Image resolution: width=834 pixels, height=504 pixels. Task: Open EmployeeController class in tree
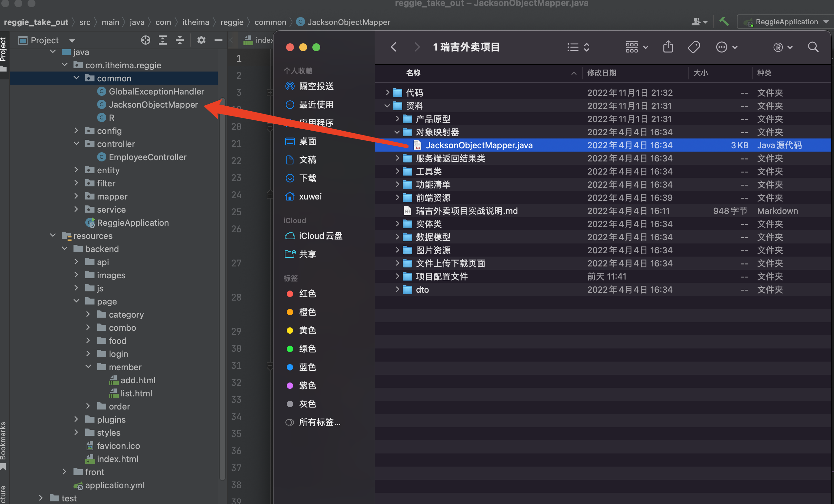point(147,157)
